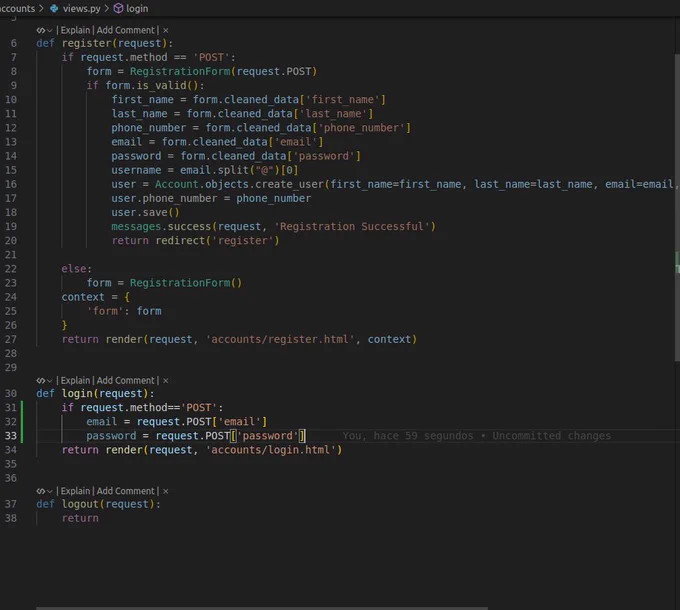The height and width of the screenshot is (610, 680).
Task: Click request.POST['email'] on line 32
Action: coord(202,421)
